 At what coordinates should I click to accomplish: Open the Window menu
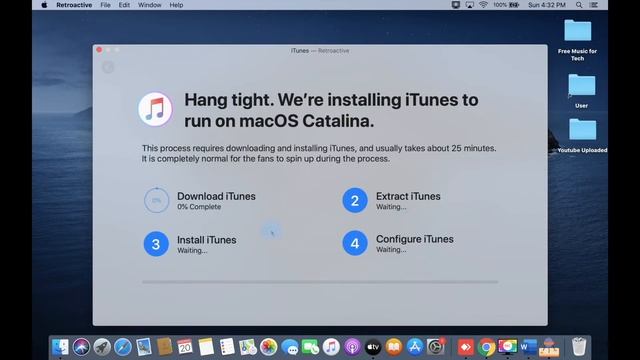point(149,5)
